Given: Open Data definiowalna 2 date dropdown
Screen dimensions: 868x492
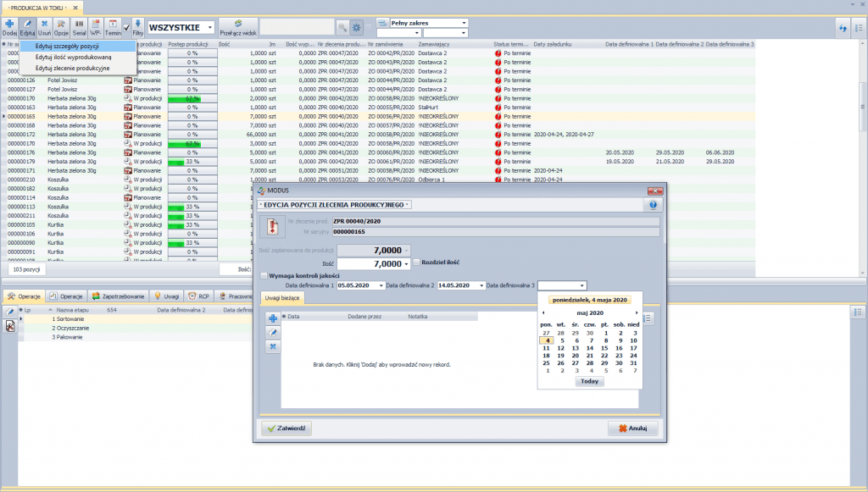Looking at the screenshot, I should [481, 286].
